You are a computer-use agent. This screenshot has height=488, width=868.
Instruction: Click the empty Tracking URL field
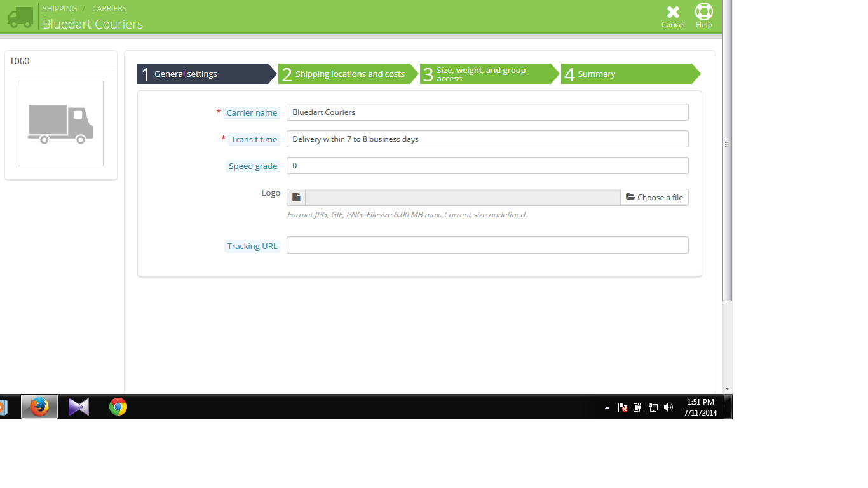pos(487,245)
